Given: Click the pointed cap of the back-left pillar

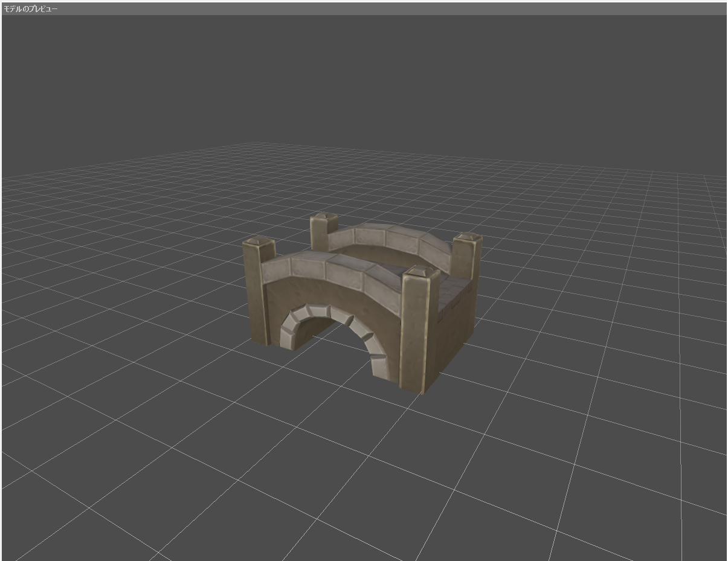Looking at the screenshot, I should tap(323, 216).
